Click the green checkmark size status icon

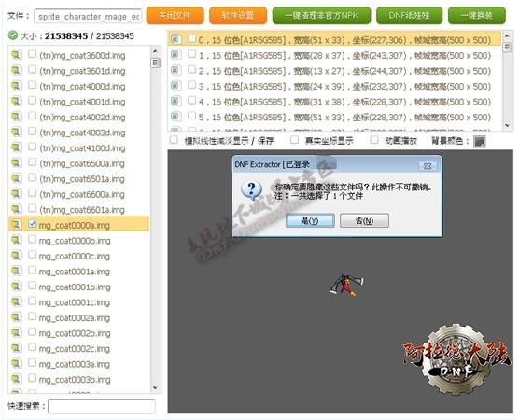pyautogui.click(x=12, y=35)
